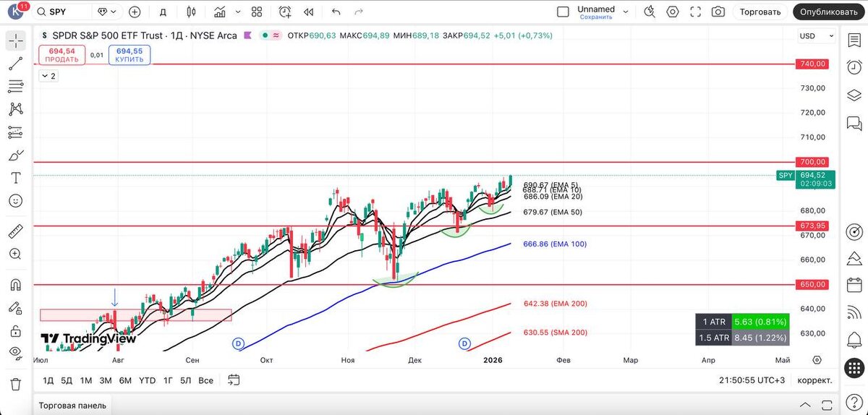Open the chats bubbles panel icon
This screenshot has width=868, height=415.
click(854, 122)
